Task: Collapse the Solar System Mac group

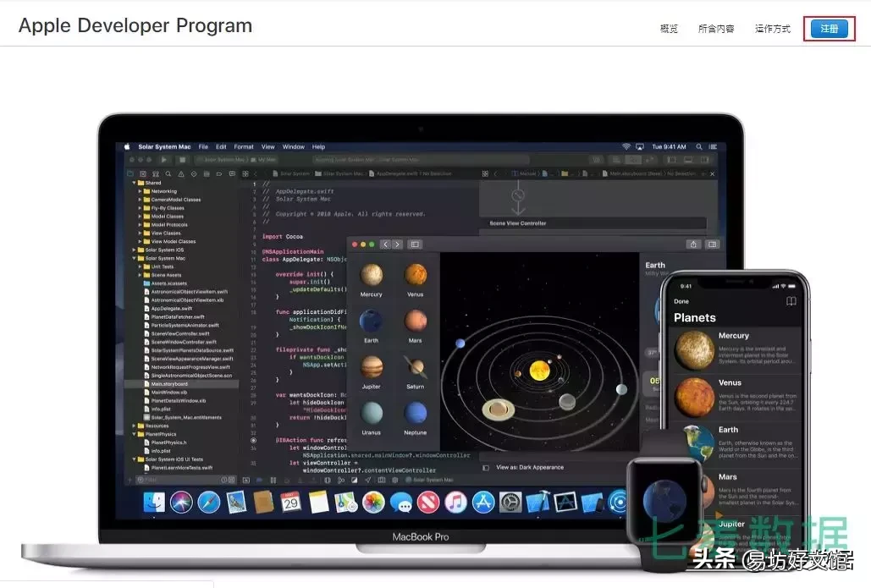Action: tap(134, 258)
